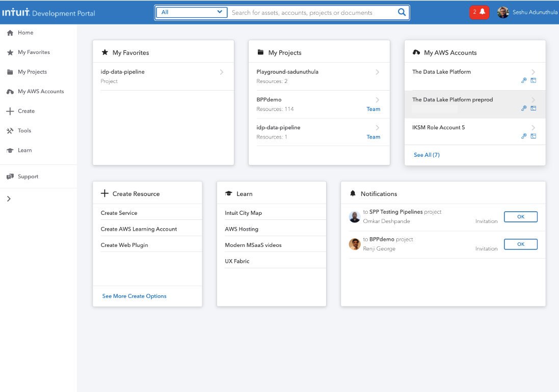Click the Intuit Development Portal logo
Viewport: 559px width, 392px height.
pyautogui.click(x=48, y=13)
